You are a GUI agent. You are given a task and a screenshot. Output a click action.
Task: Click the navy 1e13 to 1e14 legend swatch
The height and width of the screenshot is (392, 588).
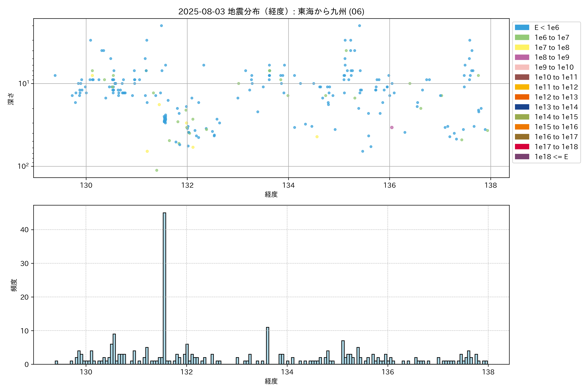(522, 107)
